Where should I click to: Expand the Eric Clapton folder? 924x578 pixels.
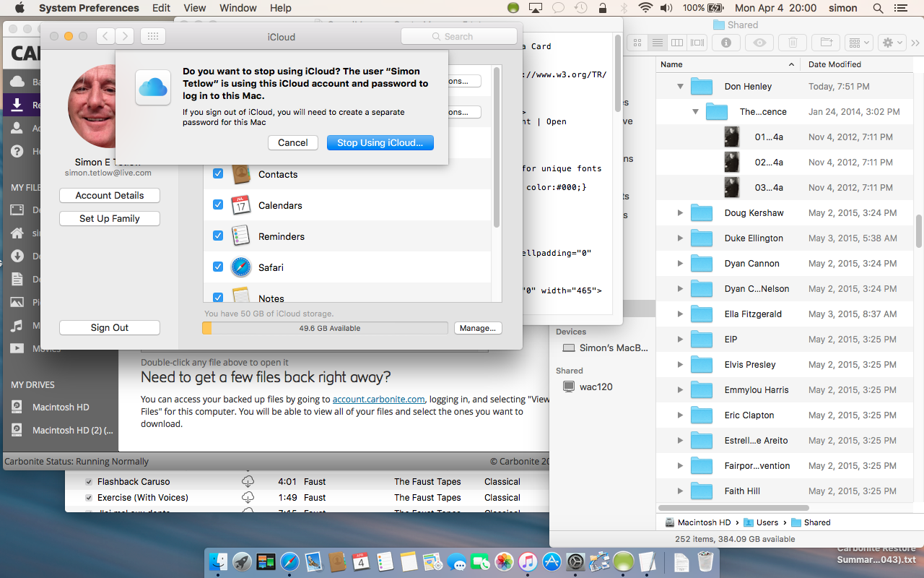pos(680,415)
